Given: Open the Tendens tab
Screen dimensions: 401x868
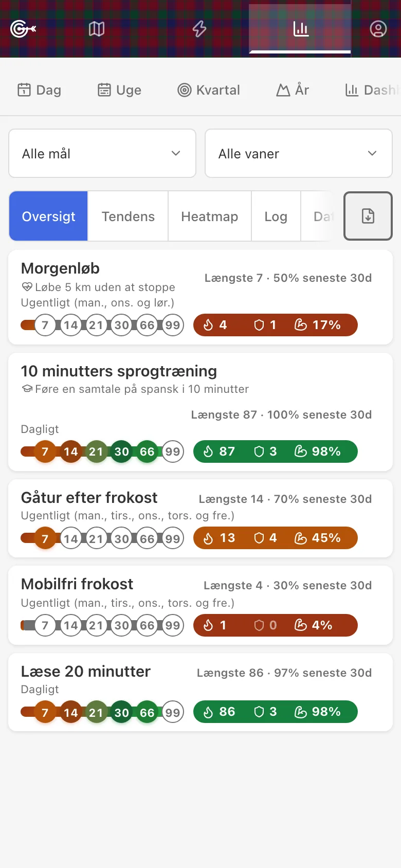Looking at the screenshot, I should point(128,216).
